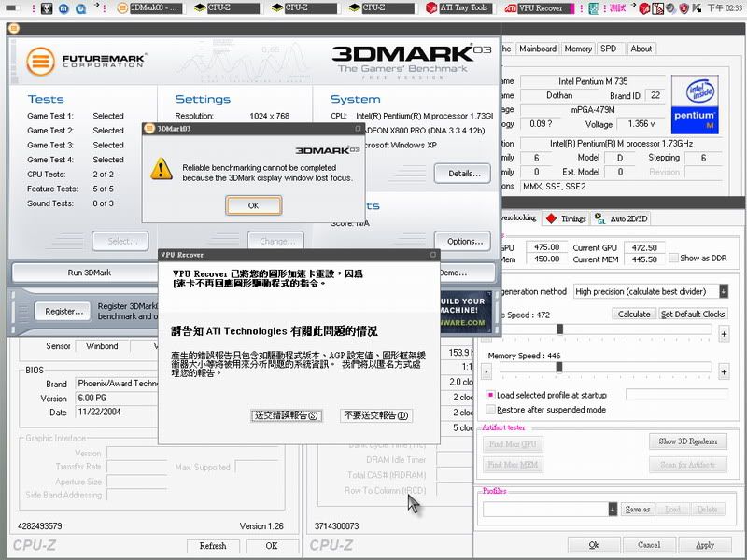Click the orange Futuremark logo icon
The width and height of the screenshot is (747, 560).
coord(40,61)
